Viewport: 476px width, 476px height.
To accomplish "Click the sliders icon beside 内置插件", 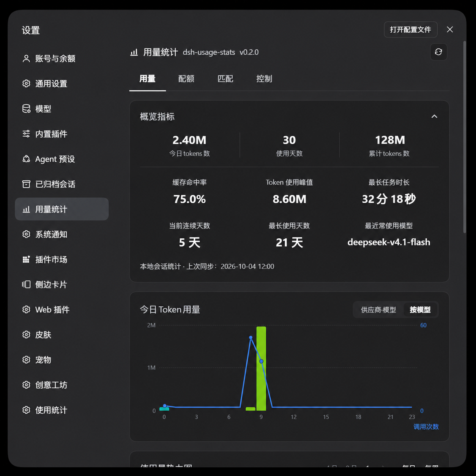I will 26,134.
